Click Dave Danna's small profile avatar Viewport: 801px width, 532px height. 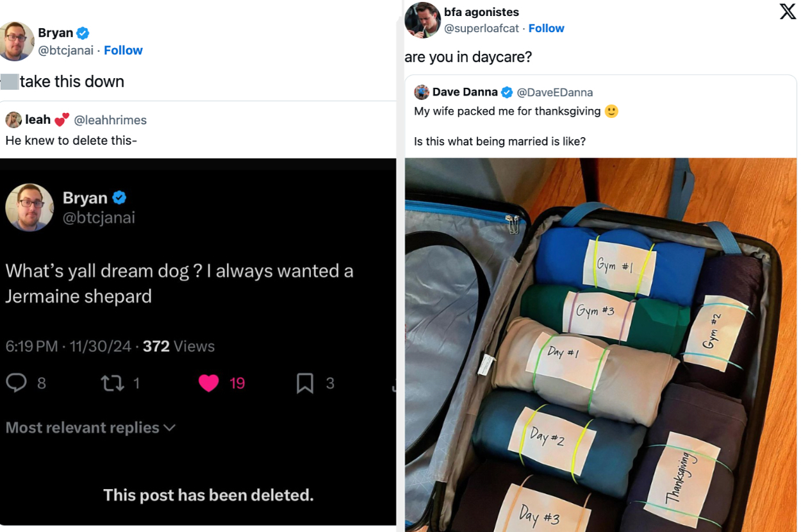tap(422, 92)
